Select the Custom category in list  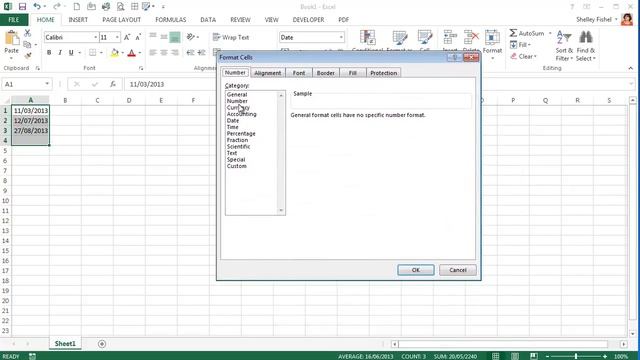[x=237, y=166]
